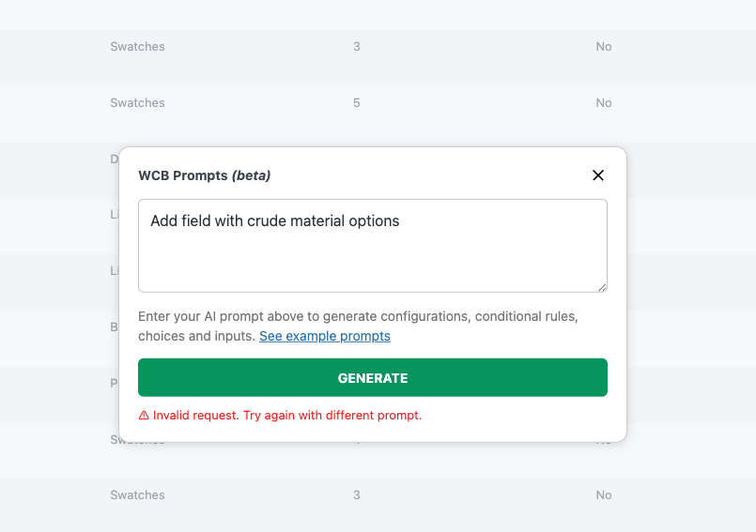Screen dimensions: 756x532
Task: Click the red warning triangle icon
Action: (x=144, y=416)
